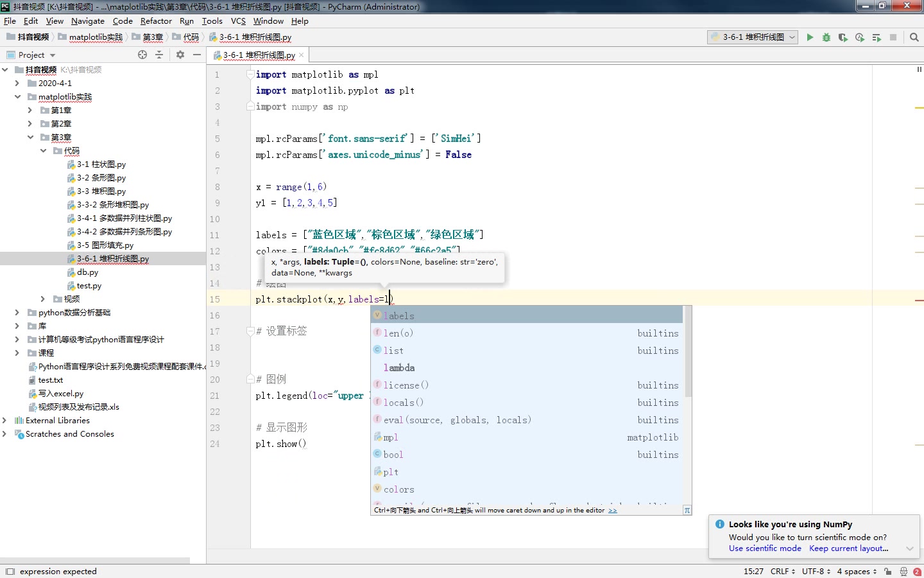Open the Refactor menu
The image size is (924, 578).
pyautogui.click(x=156, y=21)
